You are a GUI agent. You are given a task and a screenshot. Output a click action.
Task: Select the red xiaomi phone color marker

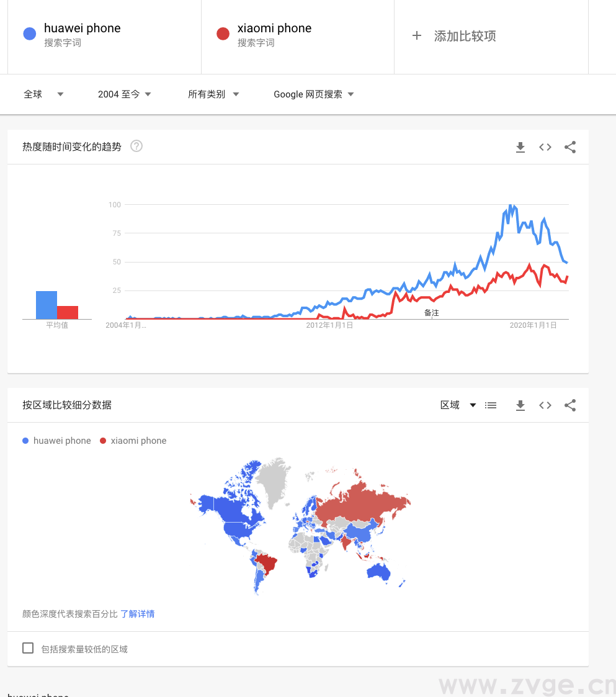pyautogui.click(x=223, y=34)
